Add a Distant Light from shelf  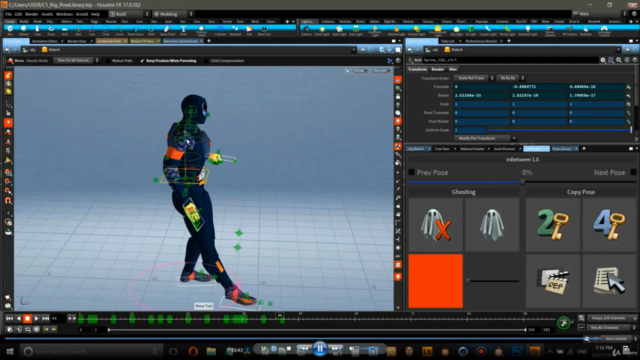417,30
